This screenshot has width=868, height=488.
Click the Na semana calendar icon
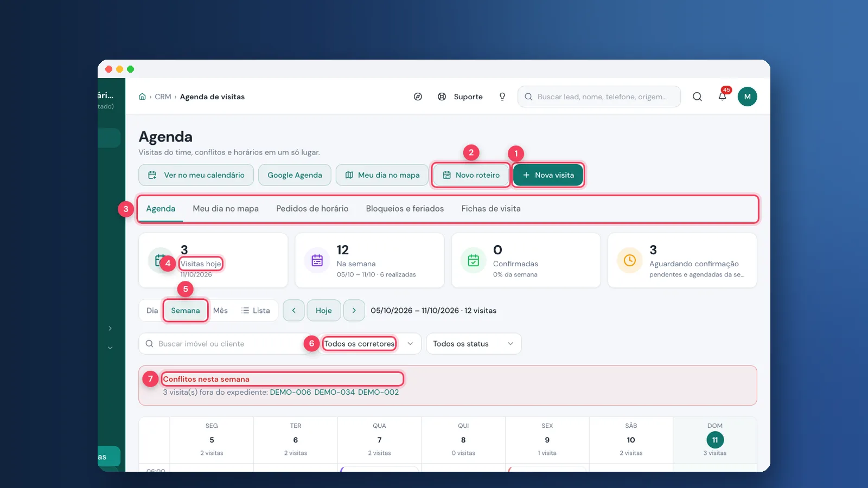click(317, 261)
